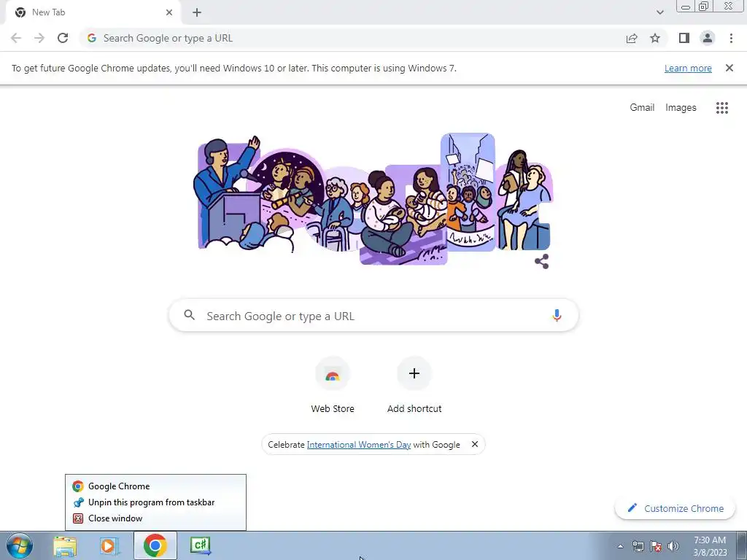The image size is (747, 560).
Task: Reload the current page
Action: click(63, 38)
